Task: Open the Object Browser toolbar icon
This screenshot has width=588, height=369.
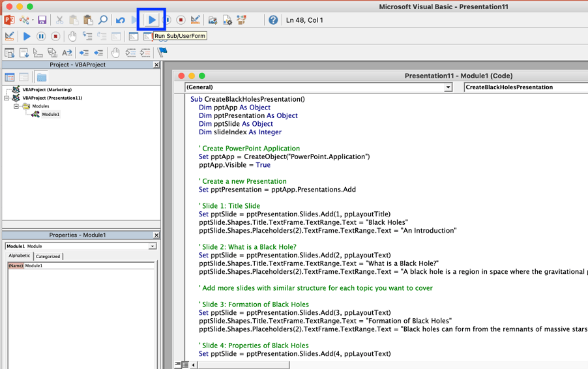Action: [x=241, y=20]
